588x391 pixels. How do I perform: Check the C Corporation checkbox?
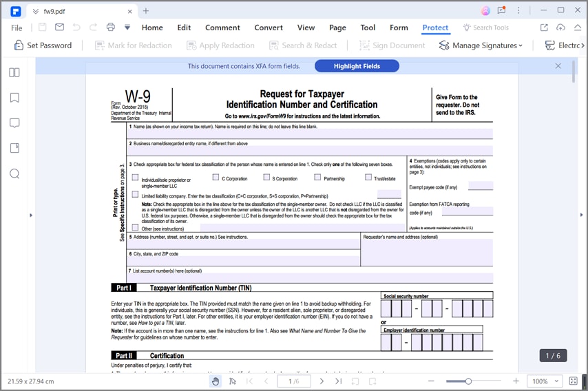point(216,177)
